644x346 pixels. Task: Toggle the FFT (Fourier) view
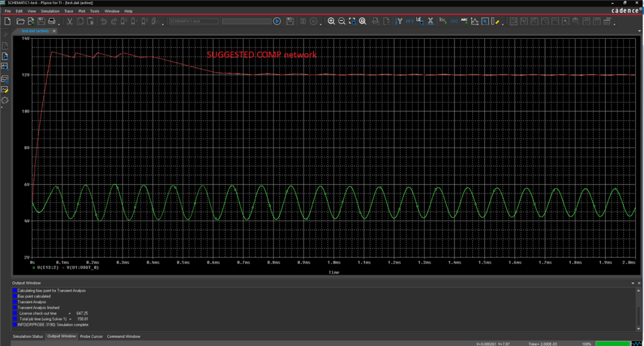(410, 21)
